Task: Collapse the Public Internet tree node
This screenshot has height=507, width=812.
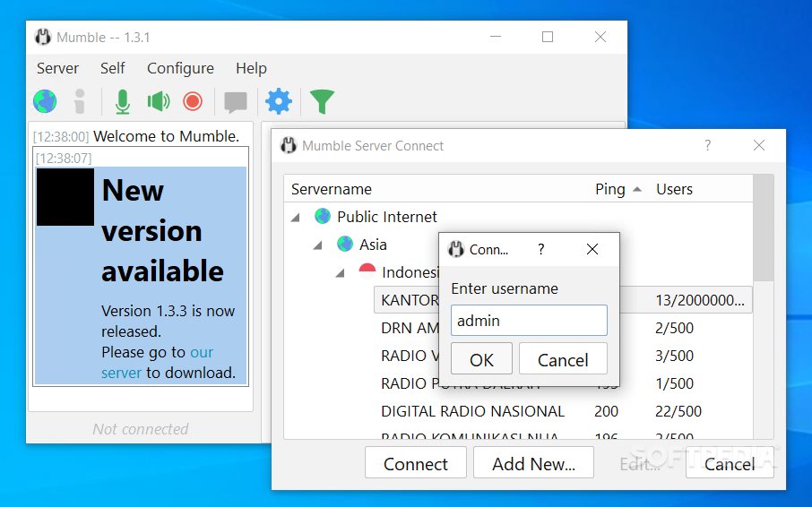Action: coord(296,218)
